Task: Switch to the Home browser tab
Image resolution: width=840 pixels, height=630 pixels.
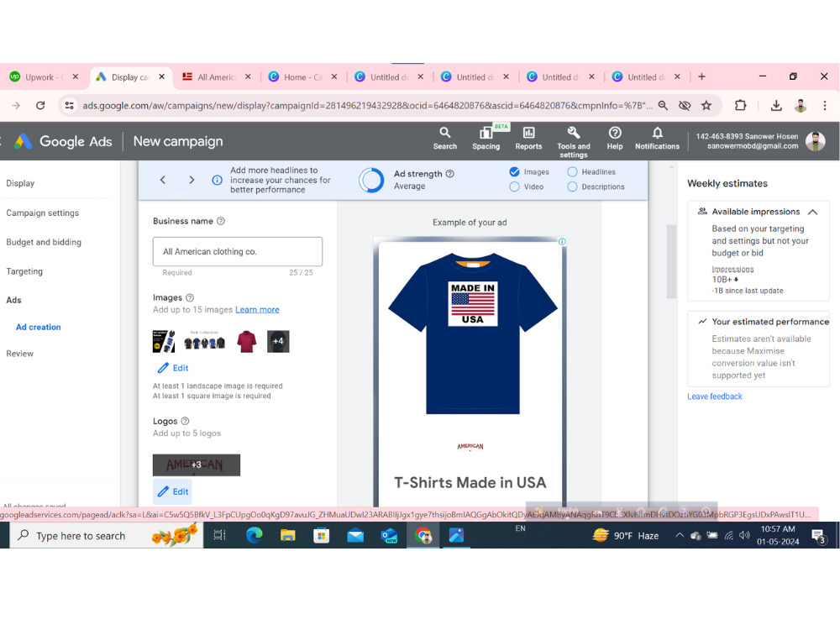Action: (302, 77)
